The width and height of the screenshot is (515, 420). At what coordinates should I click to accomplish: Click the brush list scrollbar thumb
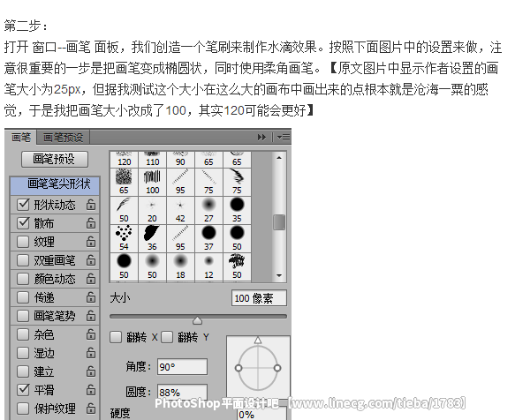point(279,222)
